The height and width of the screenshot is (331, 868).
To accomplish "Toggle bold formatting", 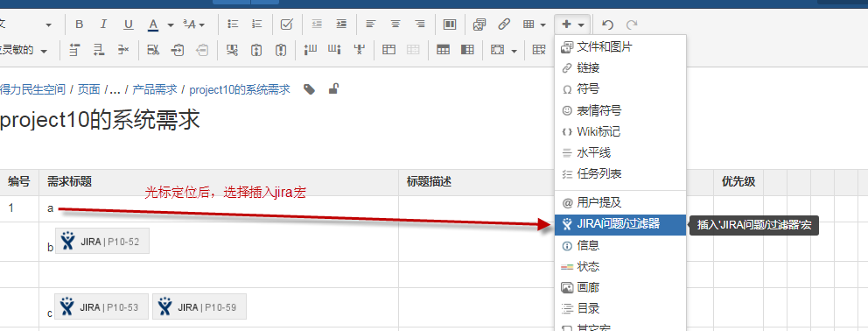I will (x=79, y=25).
